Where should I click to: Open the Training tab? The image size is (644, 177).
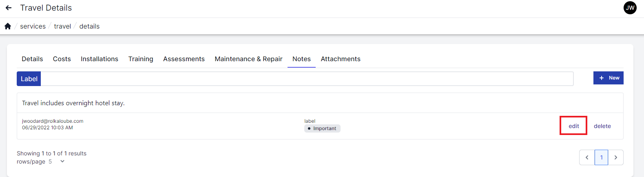pyautogui.click(x=141, y=59)
